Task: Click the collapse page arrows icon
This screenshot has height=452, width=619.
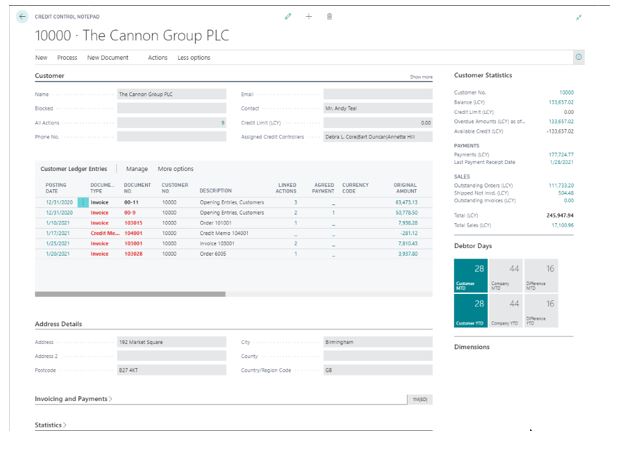Action: coord(578,17)
